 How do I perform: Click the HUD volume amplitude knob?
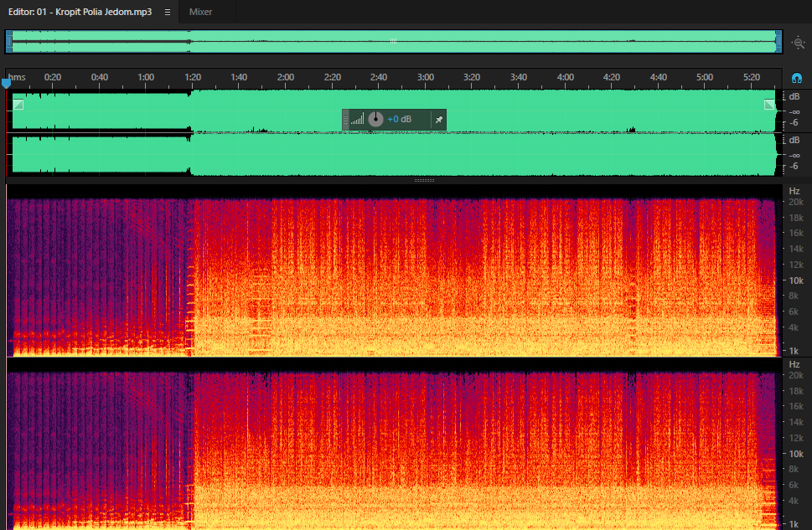pos(375,120)
